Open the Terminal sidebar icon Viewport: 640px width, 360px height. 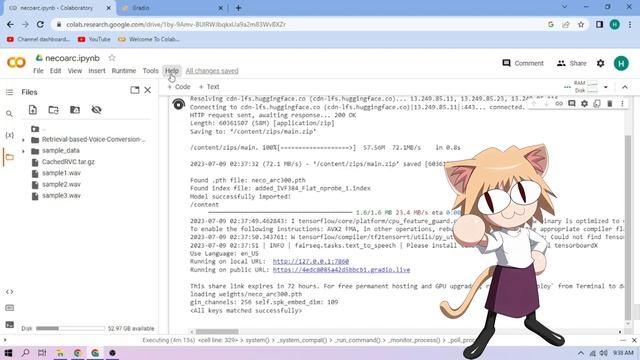tap(9, 325)
